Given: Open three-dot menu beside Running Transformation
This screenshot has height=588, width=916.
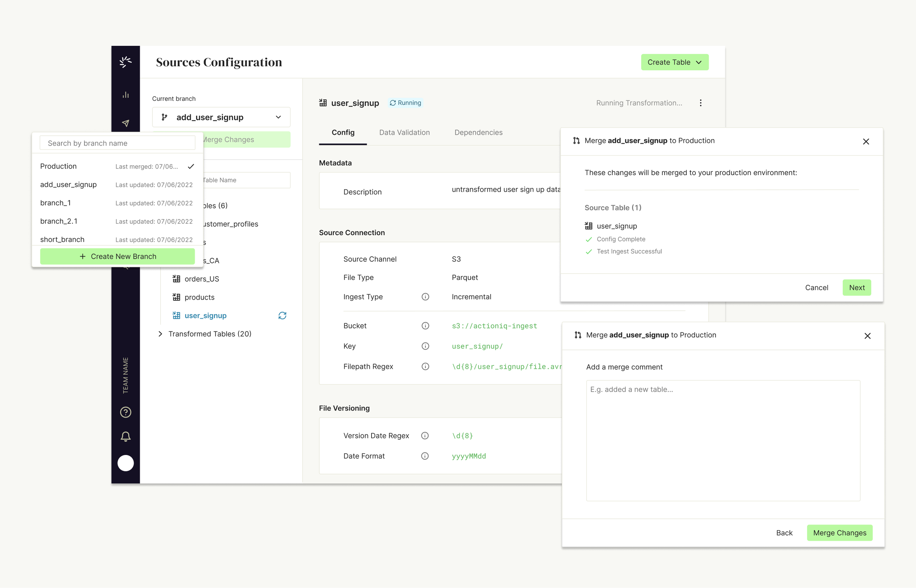Looking at the screenshot, I should [700, 103].
